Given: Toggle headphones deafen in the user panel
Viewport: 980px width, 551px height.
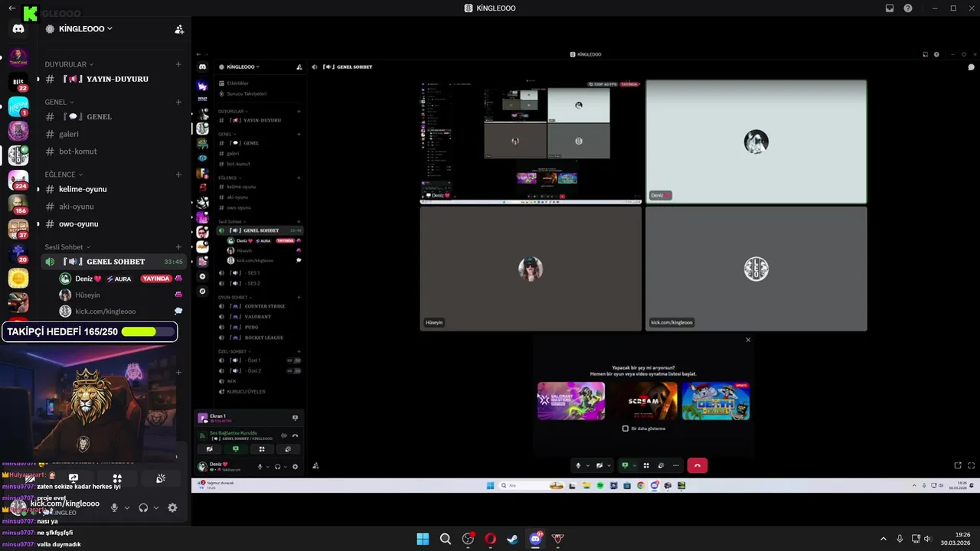Looking at the screenshot, I should pos(143,507).
